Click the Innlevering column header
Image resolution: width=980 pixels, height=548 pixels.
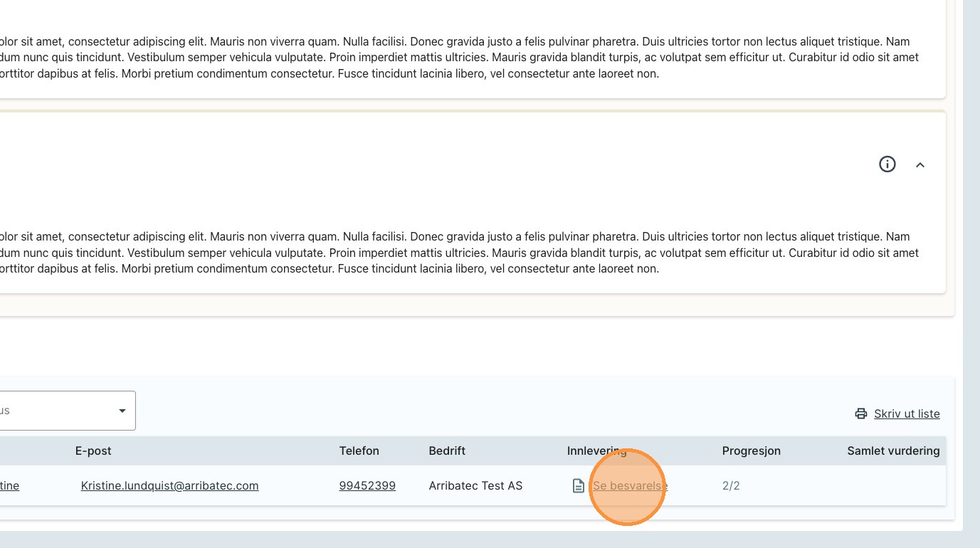click(596, 451)
